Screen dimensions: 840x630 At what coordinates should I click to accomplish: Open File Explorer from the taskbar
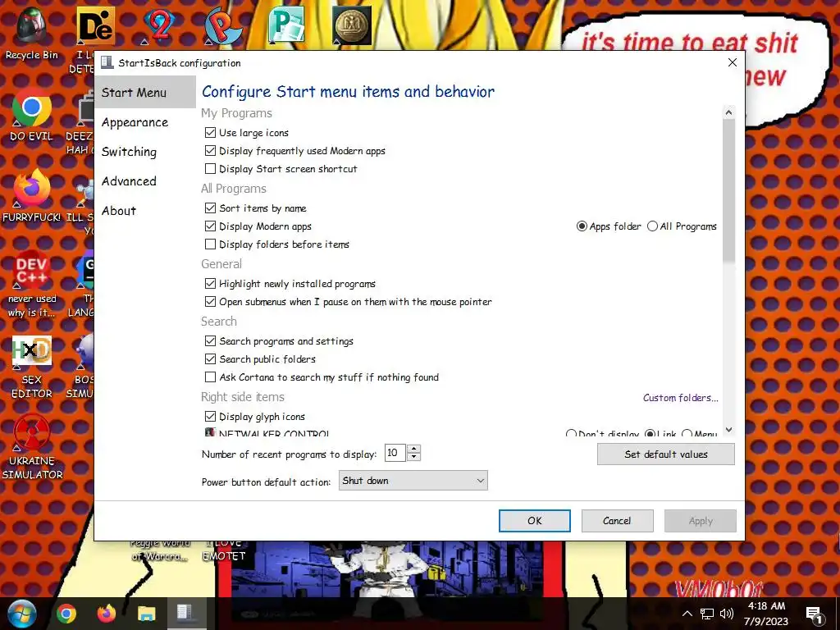pos(146,614)
